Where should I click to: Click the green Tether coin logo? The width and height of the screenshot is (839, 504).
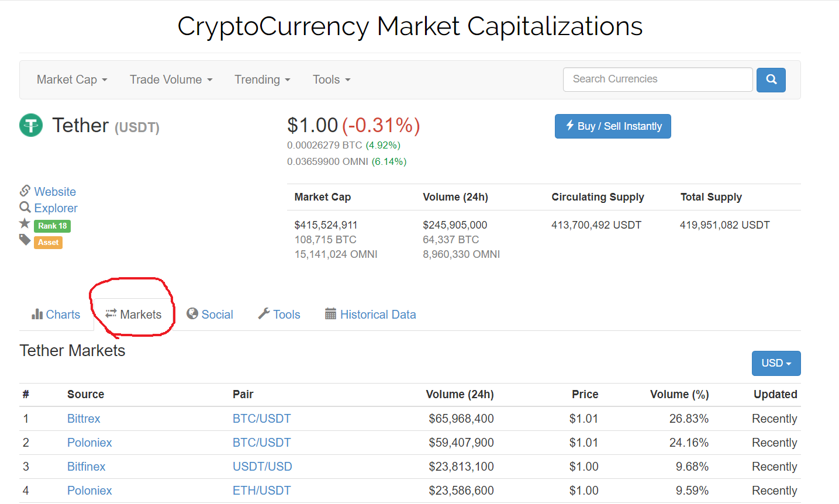(x=31, y=125)
